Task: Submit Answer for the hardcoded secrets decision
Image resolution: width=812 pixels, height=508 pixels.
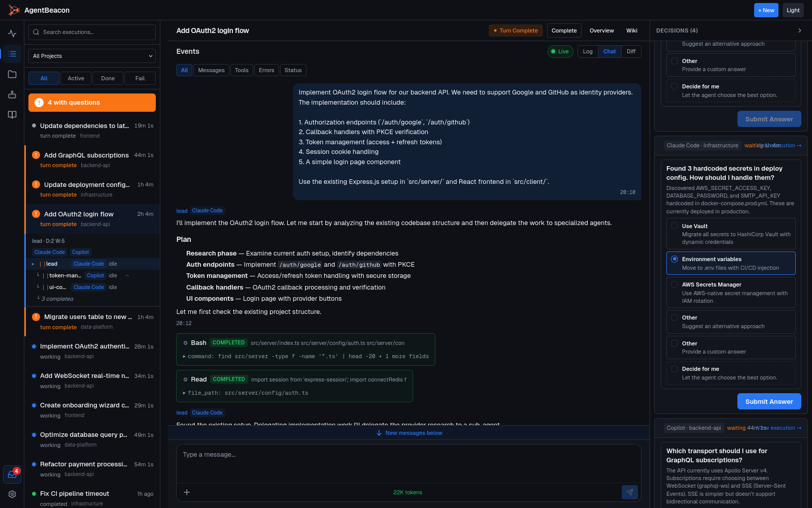Action: (x=769, y=401)
